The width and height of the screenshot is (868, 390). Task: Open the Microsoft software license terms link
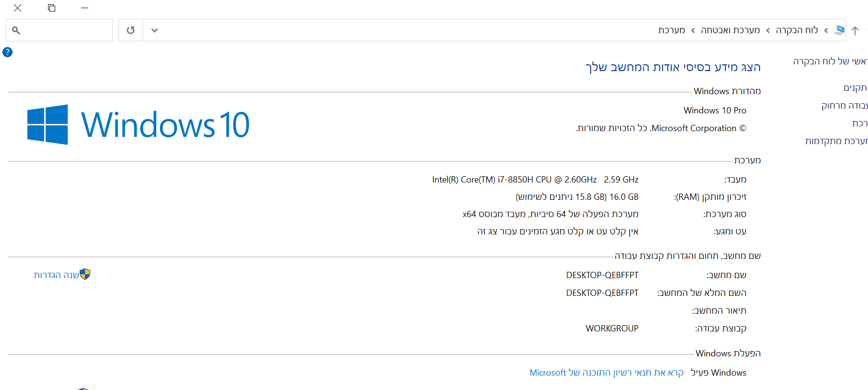[606, 373]
